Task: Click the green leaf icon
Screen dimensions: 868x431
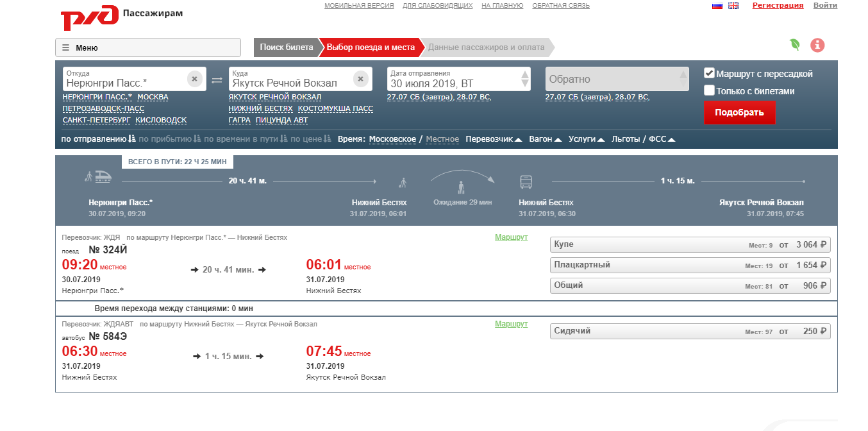Action: point(795,45)
